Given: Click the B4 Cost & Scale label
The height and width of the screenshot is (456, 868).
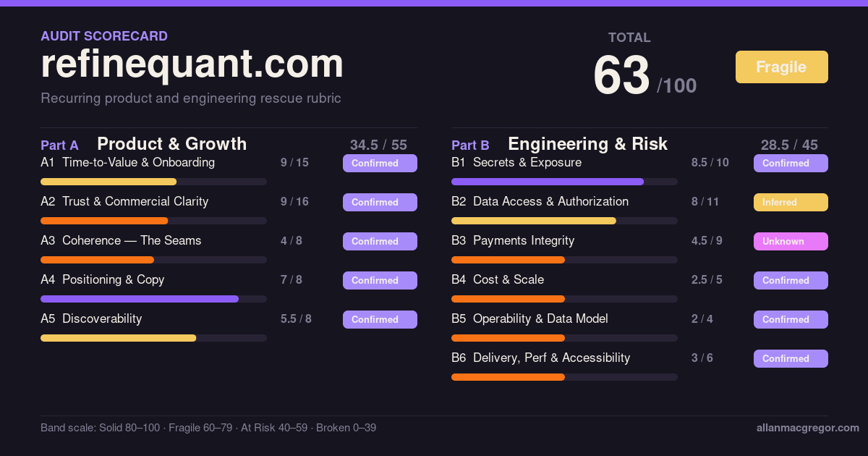Looking at the screenshot, I should [498, 279].
